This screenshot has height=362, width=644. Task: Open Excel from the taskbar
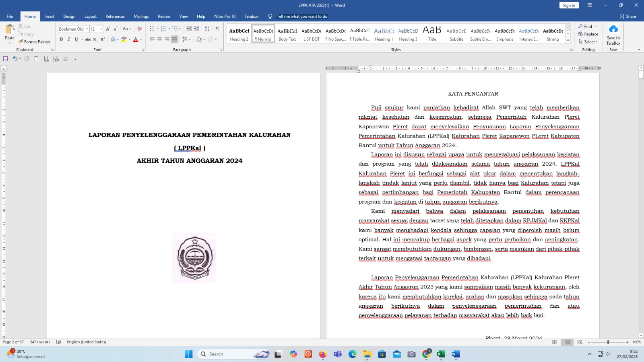coord(441,354)
